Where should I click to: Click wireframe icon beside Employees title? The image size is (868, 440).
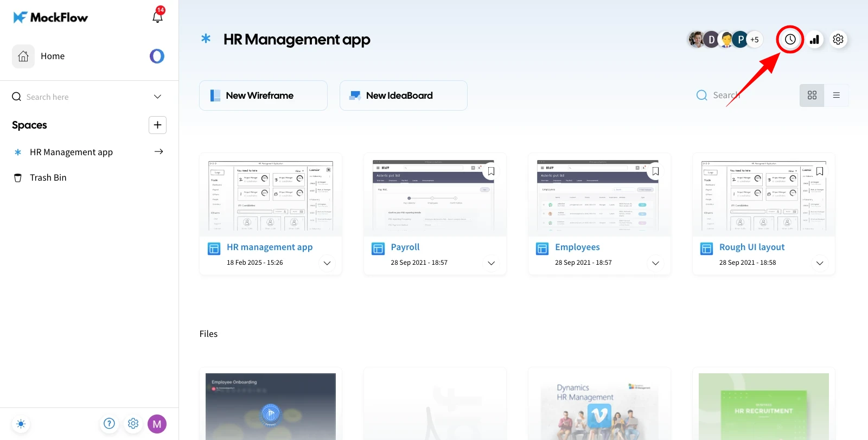tap(542, 248)
